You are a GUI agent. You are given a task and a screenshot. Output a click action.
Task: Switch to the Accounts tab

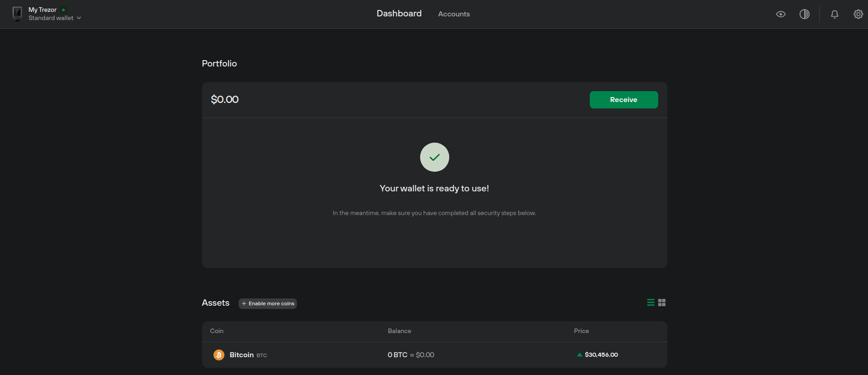coord(454,14)
